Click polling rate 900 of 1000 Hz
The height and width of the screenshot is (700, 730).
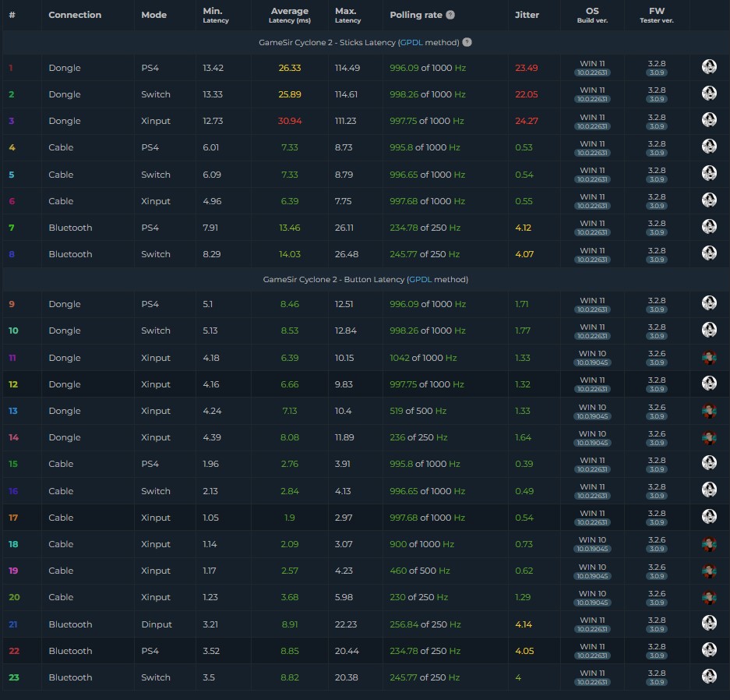[x=421, y=544]
